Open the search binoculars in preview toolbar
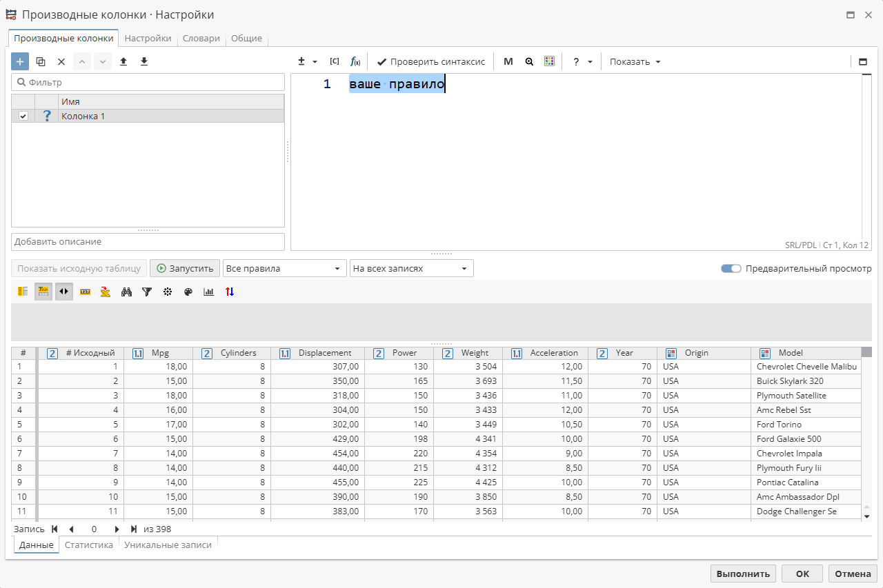This screenshot has height=588, width=883. pyautogui.click(x=126, y=292)
